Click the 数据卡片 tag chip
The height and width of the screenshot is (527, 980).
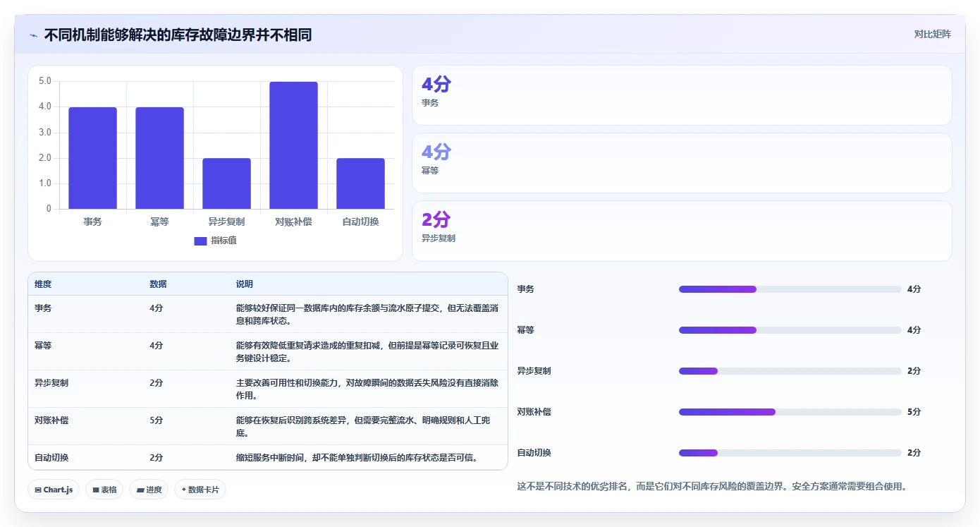200,490
